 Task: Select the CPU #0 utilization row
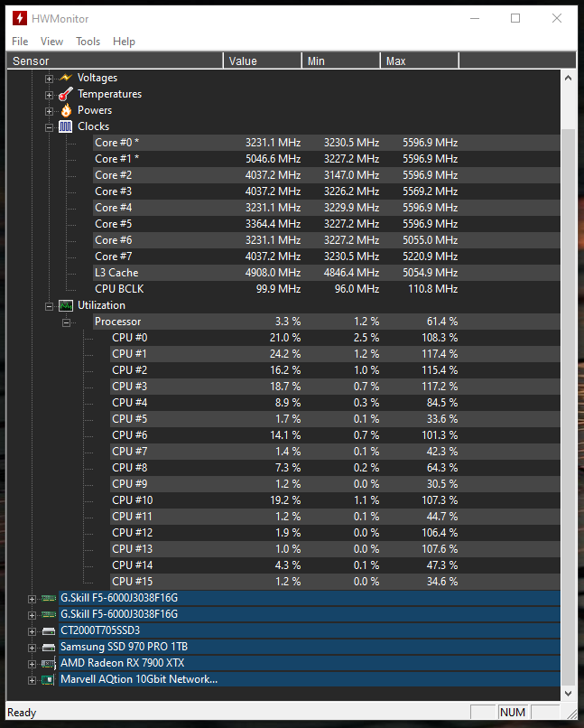tap(336, 338)
